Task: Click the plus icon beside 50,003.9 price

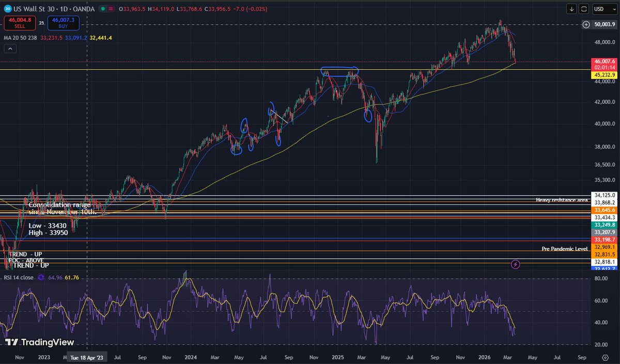Action: pos(586,24)
